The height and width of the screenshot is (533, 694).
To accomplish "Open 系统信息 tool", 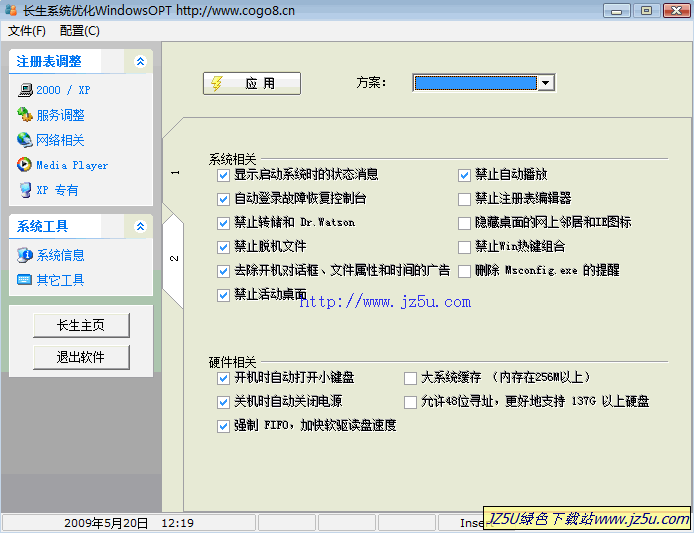I will coord(60,255).
